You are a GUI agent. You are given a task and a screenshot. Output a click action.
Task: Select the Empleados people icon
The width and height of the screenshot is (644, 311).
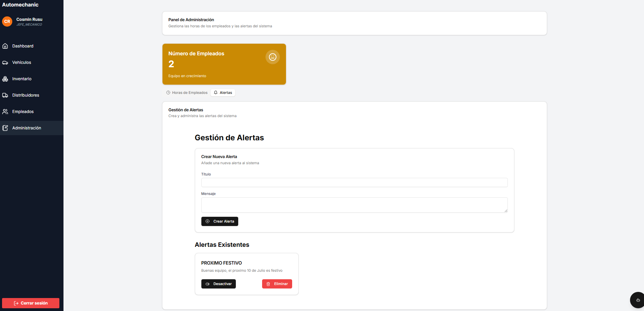5,112
